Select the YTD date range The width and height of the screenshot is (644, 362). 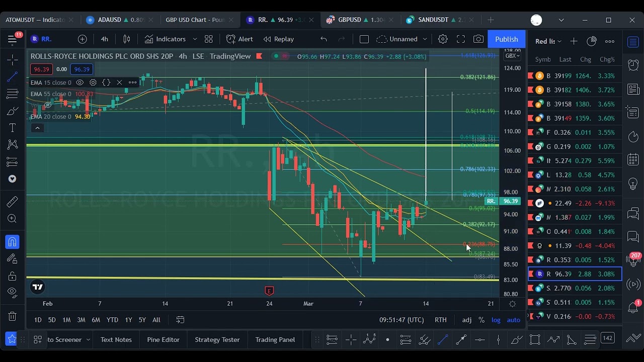point(112,320)
